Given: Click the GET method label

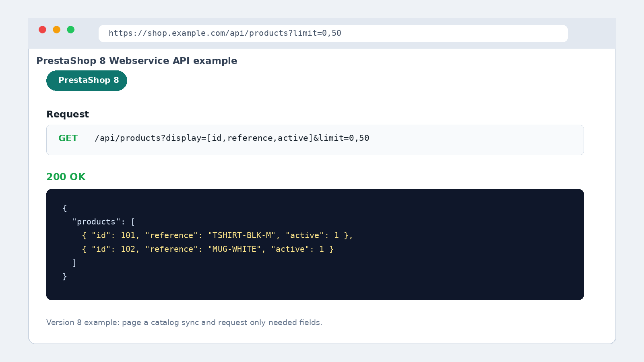Looking at the screenshot, I should point(68,138).
